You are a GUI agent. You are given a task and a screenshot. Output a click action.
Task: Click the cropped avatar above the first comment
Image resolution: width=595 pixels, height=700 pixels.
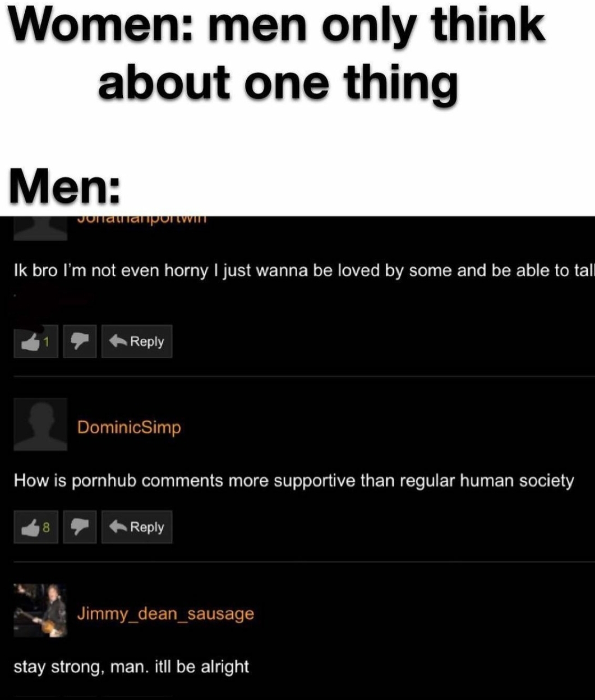[x=40, y=228]
